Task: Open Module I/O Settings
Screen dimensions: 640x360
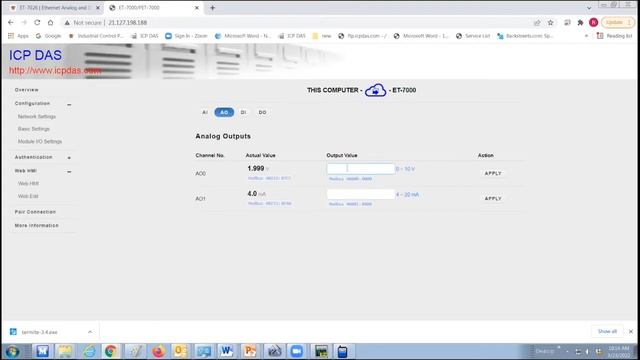Action: pos(40,142)
